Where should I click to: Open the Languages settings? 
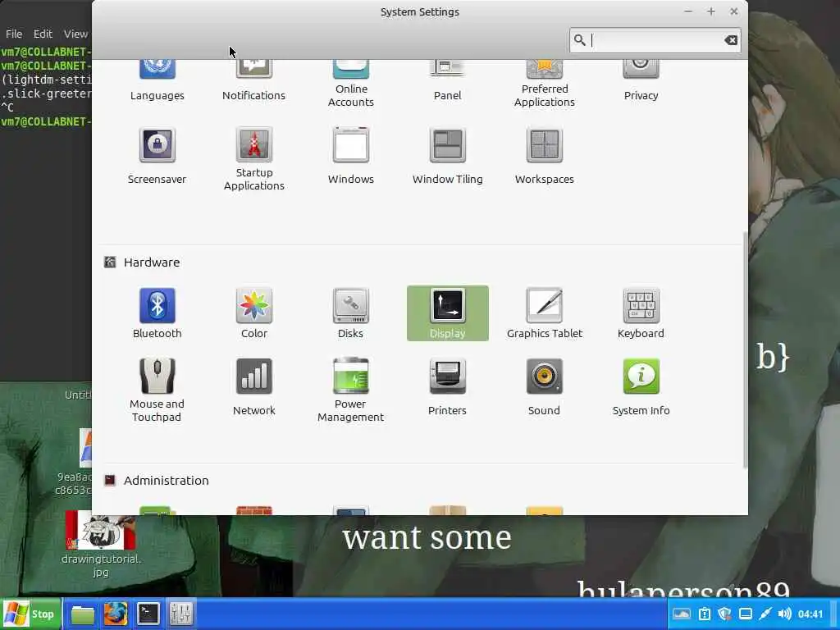click(x=157, y=80)
